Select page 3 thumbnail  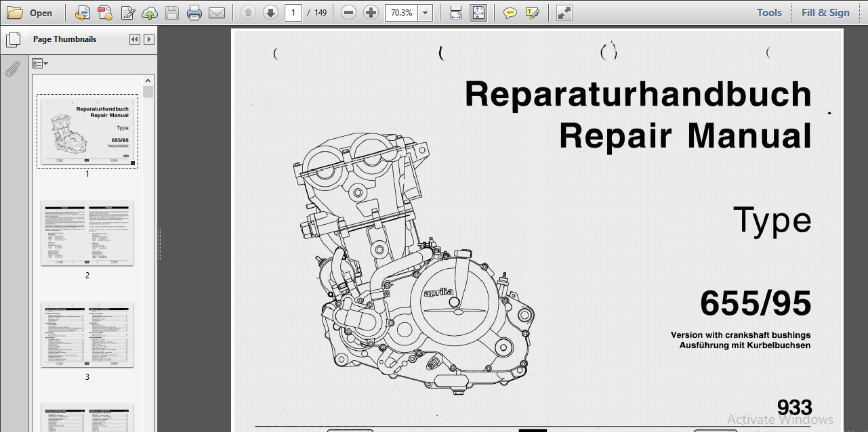[x=87, y=334]
